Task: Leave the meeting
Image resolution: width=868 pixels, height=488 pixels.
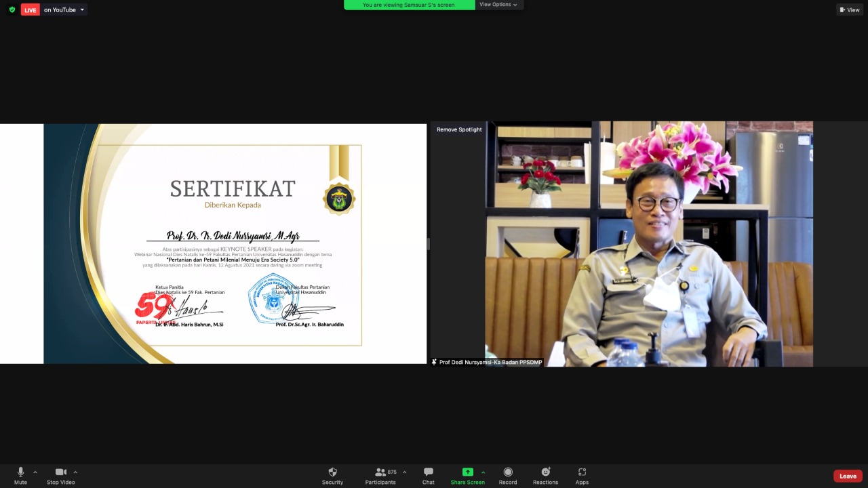Action: [x=848, y=476]
